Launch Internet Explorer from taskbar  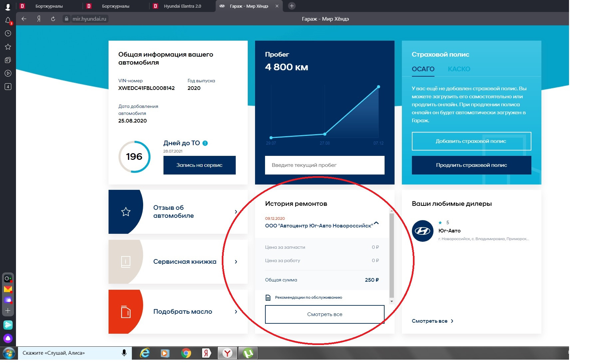tap(145, 353)
